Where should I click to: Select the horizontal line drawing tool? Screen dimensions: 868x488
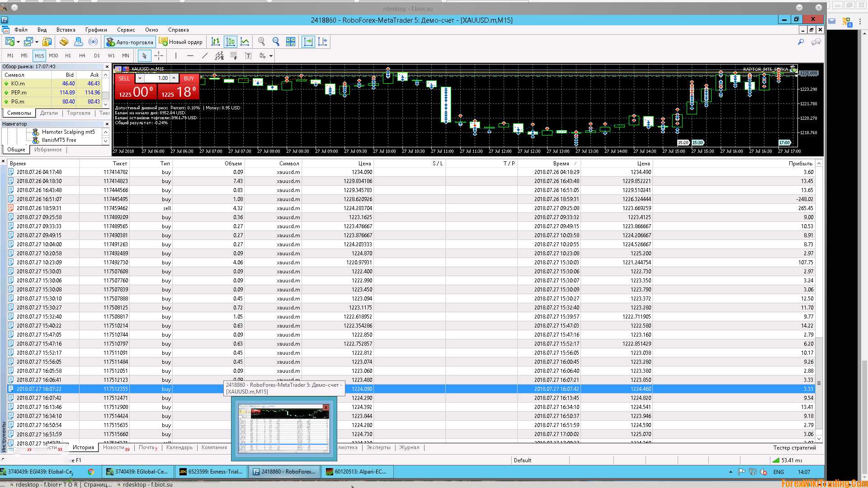pyautogui.click(x=190, y=56)
